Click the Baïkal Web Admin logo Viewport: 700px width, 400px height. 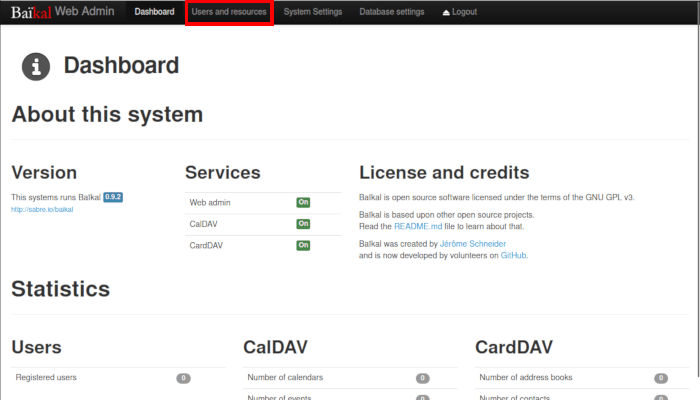(x=62, y=12)
